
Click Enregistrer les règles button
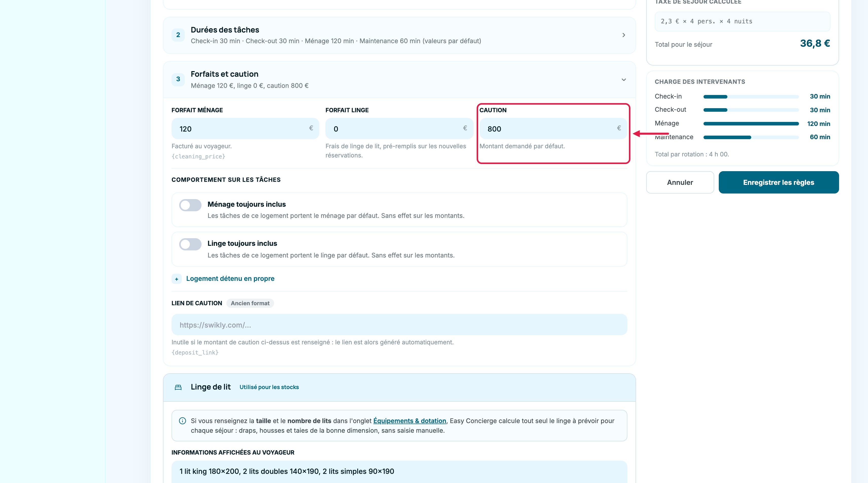point(778,182)
